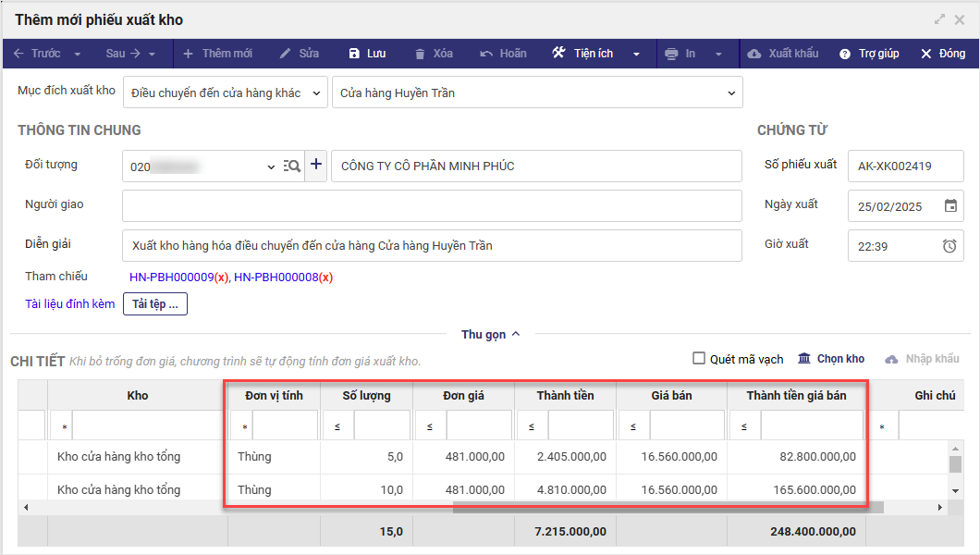Click the Tải tệp upload button
Image resolution: width=980 pixels, height=555 pixels.
pos(155,303)
